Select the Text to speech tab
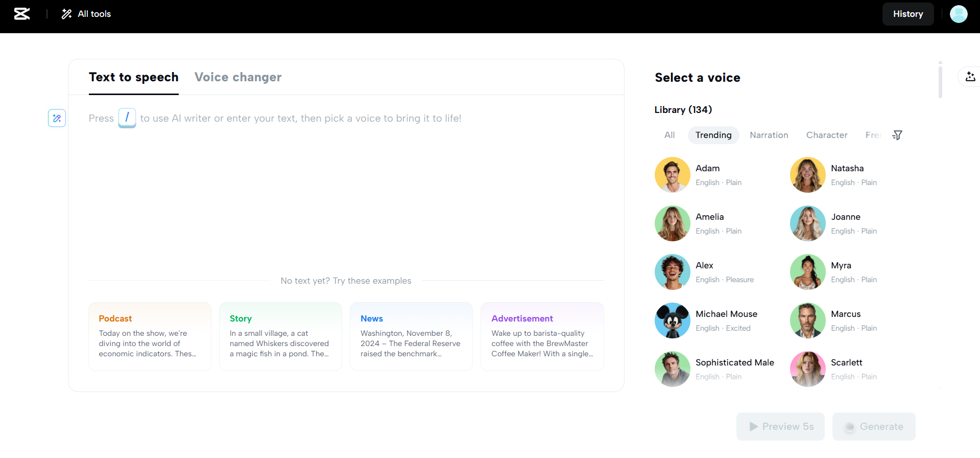The height and width of the screenshot is (458, 980). point(134,77)
